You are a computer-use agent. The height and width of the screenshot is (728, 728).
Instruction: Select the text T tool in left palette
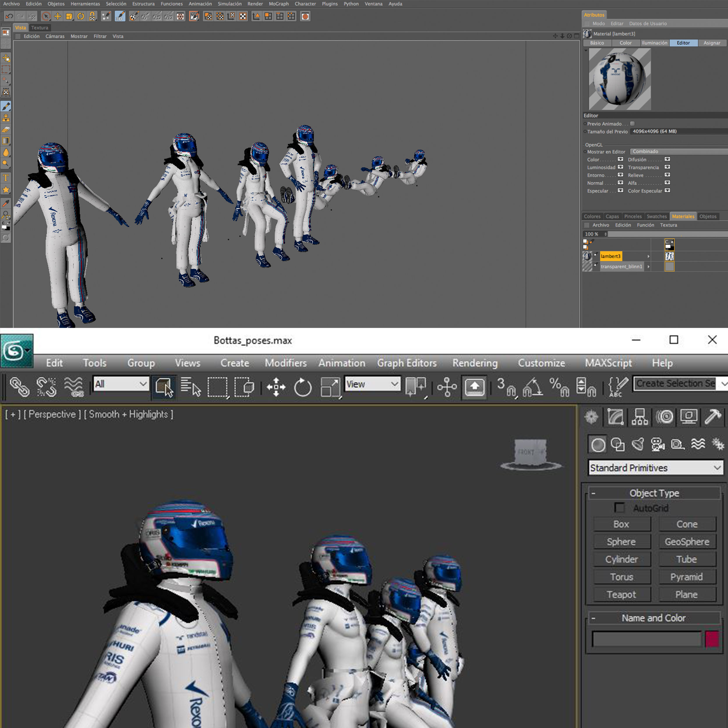point(6,178)
